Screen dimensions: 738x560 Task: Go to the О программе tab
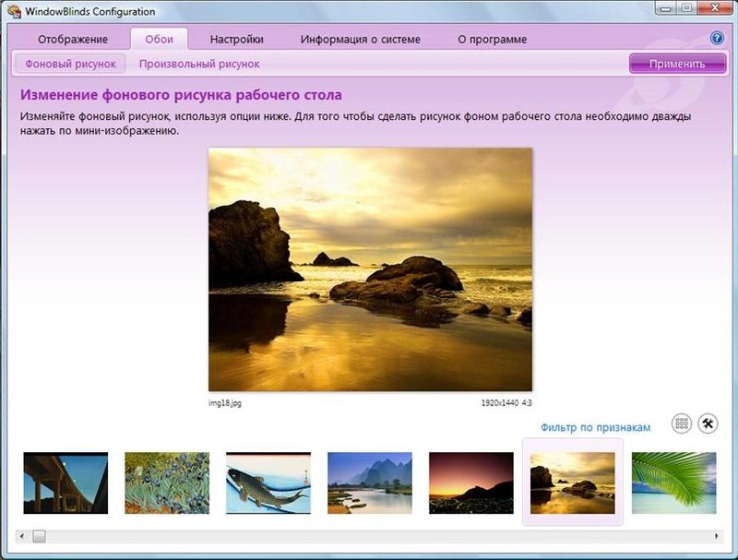[493, 40]
